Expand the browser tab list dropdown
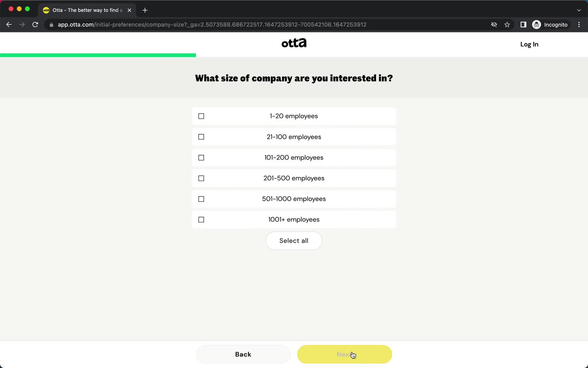This screenshot has width=588, height=368. tap(579, 10)
